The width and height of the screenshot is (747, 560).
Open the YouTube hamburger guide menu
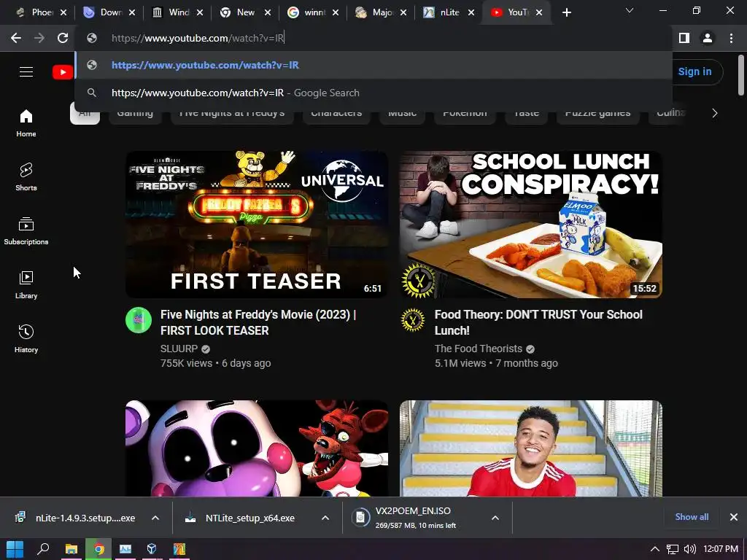[x=26, y=72]
